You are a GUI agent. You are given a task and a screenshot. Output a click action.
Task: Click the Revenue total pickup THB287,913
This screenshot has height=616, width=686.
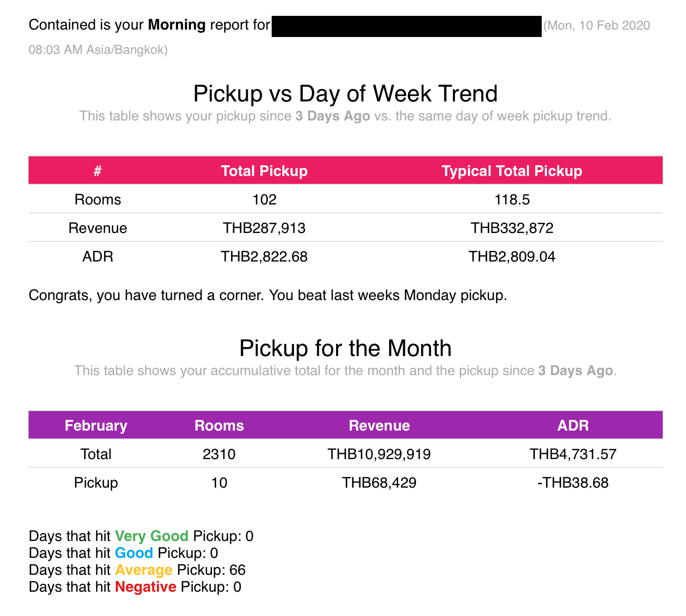[x=264, y=228]
